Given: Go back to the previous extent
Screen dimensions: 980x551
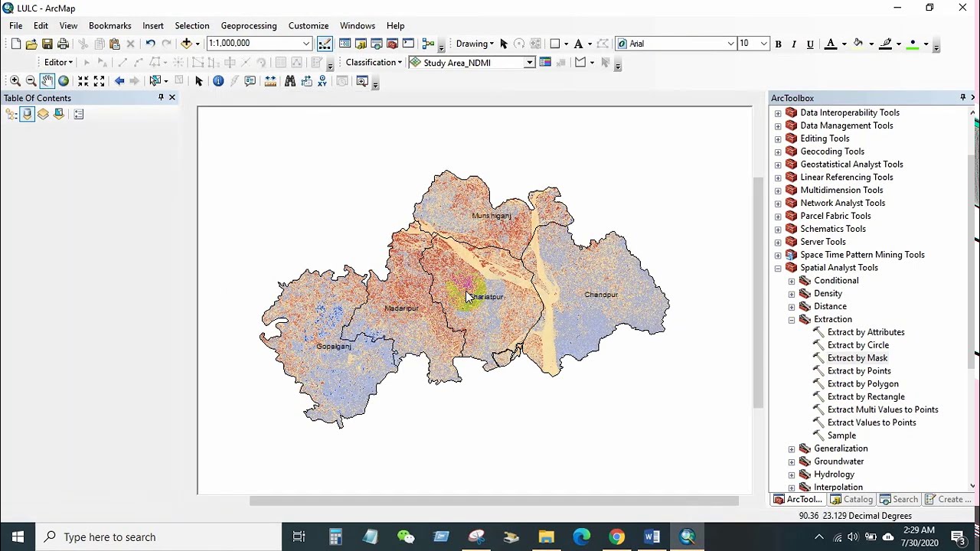Looking at the screenshot, I should [119, 80].
